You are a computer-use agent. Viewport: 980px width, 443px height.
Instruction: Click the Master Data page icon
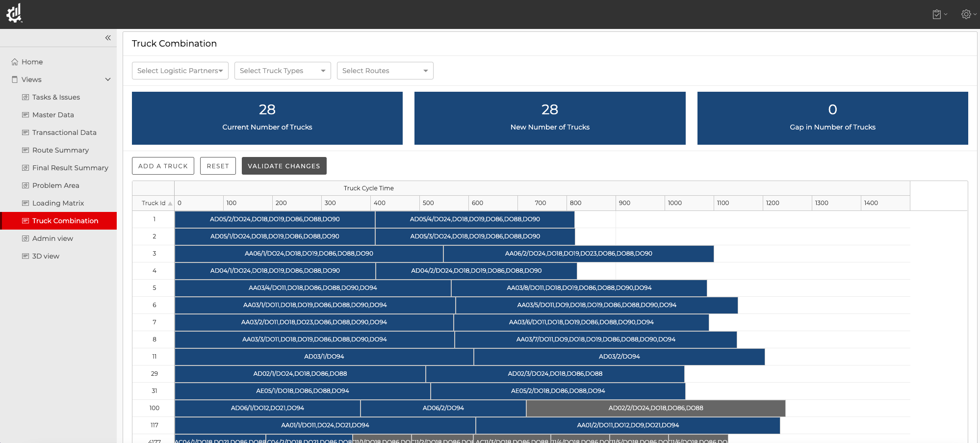[26, 115]
